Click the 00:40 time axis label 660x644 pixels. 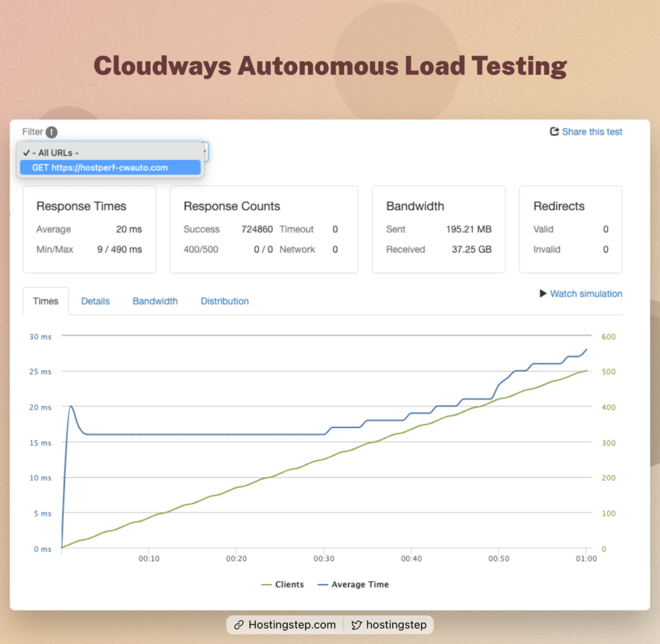tap(411, 558)
